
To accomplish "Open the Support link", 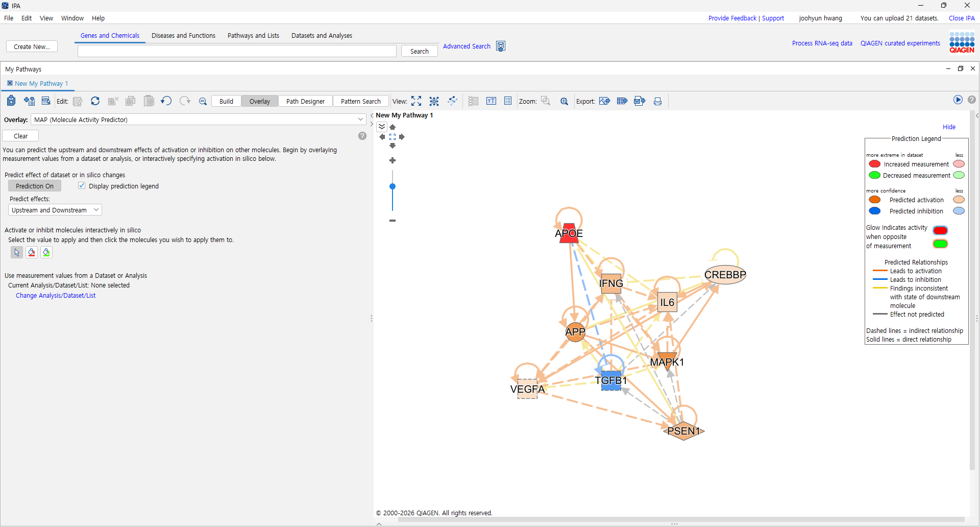I will 773,18.
